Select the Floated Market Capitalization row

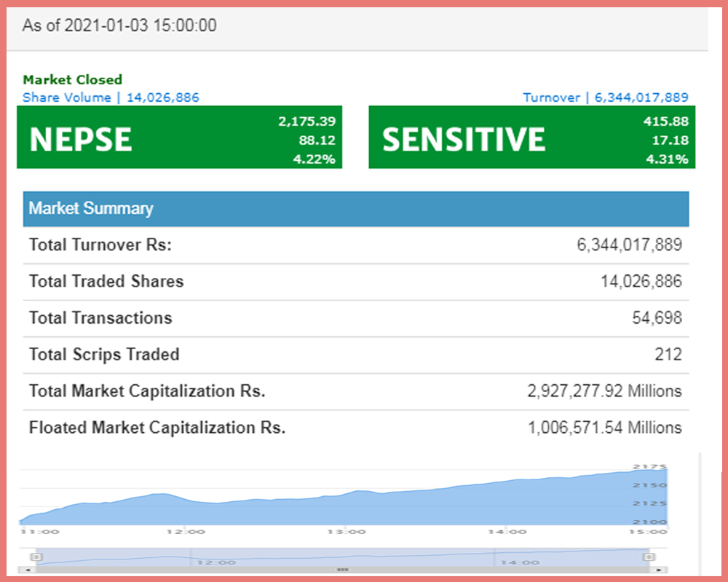pyautogui.click(x=355, y=428)
